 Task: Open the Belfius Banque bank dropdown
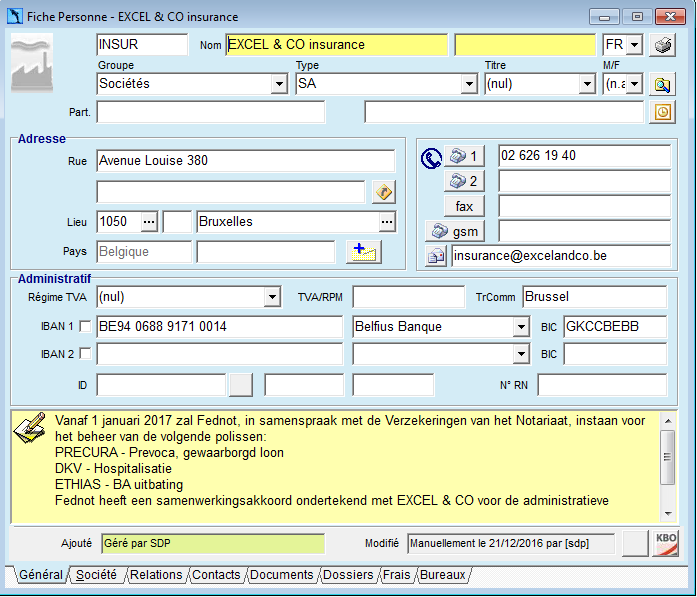click(x=521, y=327)
